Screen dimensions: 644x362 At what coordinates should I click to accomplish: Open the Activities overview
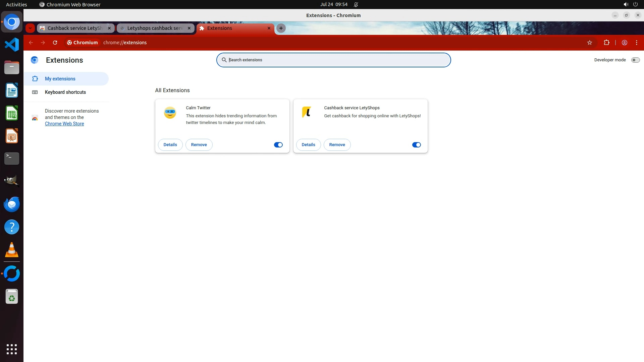click(x=16, y=4)
